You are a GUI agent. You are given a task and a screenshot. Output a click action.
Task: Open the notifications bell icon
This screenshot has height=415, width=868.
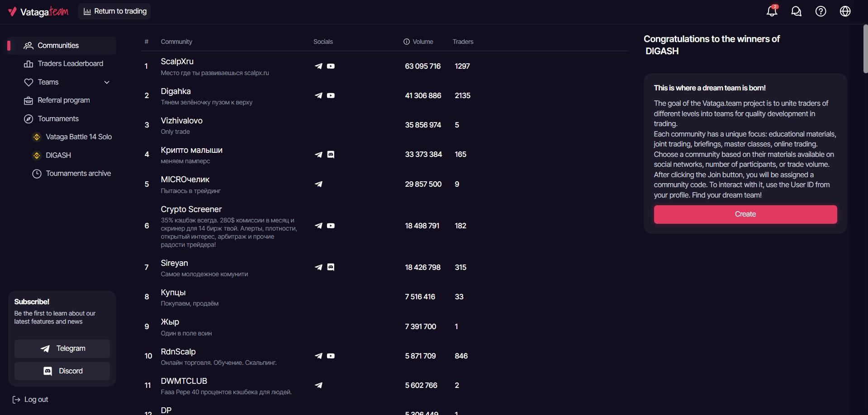pos(772,11)
